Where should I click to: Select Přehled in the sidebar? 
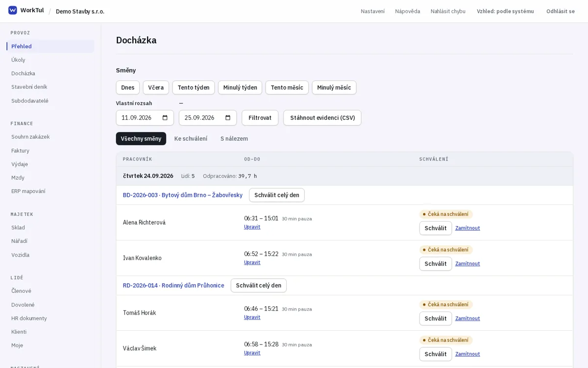(x=50, y=46)
